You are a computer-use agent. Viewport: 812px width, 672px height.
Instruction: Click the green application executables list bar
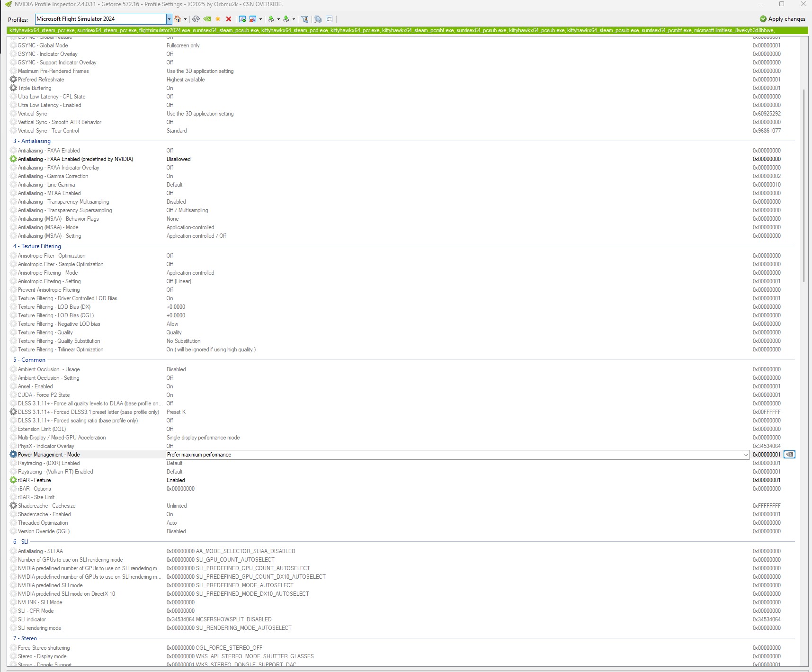pyautogui.click(x=407, y=30)
